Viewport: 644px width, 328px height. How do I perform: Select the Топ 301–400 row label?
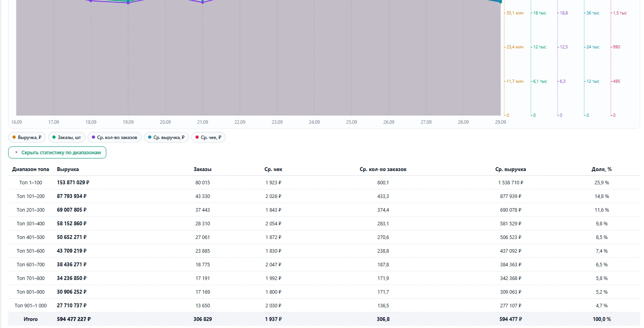coord(30,224)
